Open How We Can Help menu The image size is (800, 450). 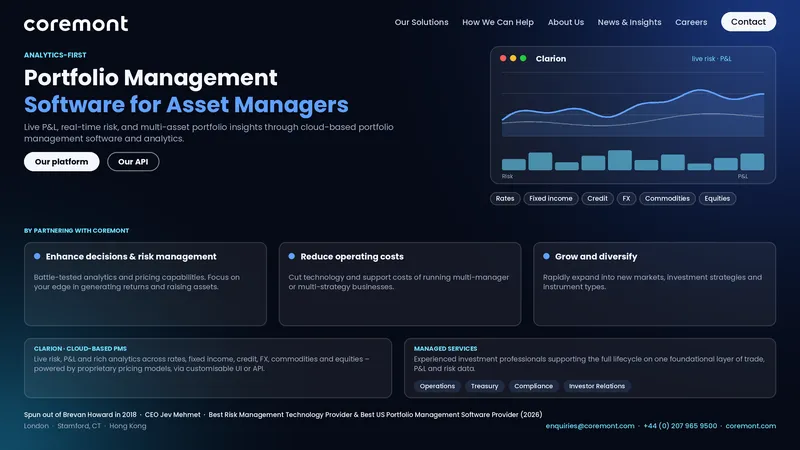tap(498, 22)
